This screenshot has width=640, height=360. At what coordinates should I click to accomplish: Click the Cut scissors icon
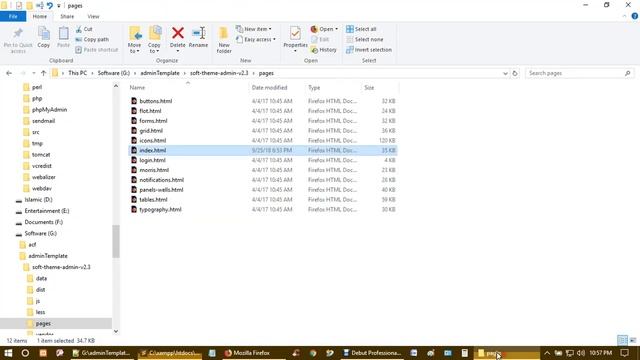coord(79,29)
